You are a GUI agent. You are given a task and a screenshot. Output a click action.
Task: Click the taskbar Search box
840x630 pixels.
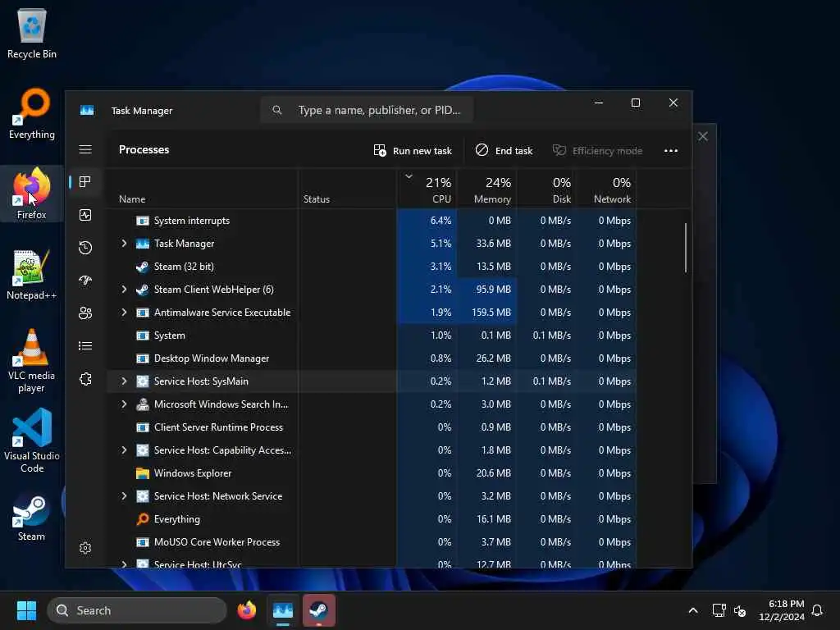[x=137, y=610]
